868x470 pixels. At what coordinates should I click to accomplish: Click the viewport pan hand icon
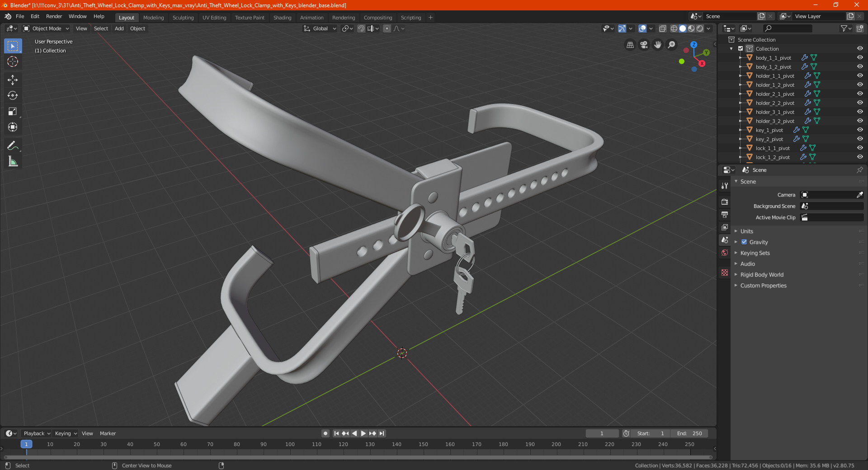tap(658, 45)
